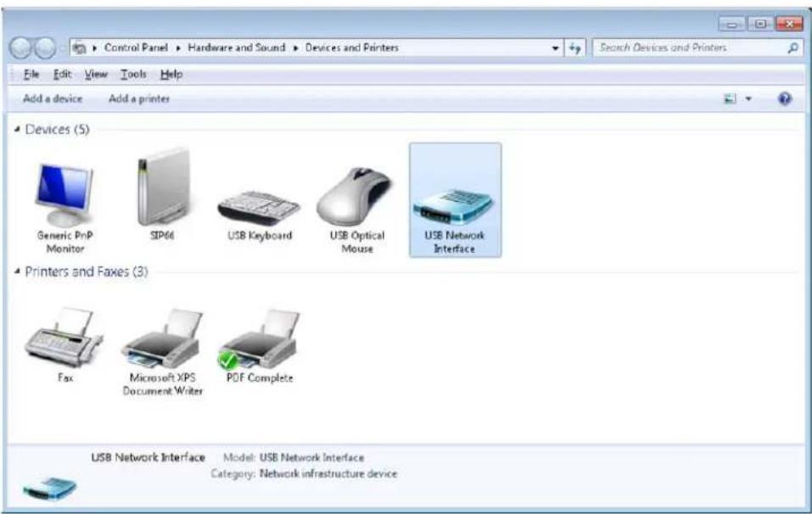Select Microsoft XPS Document Writer printer icon
The image size is (812, 514).
point(162,338)
